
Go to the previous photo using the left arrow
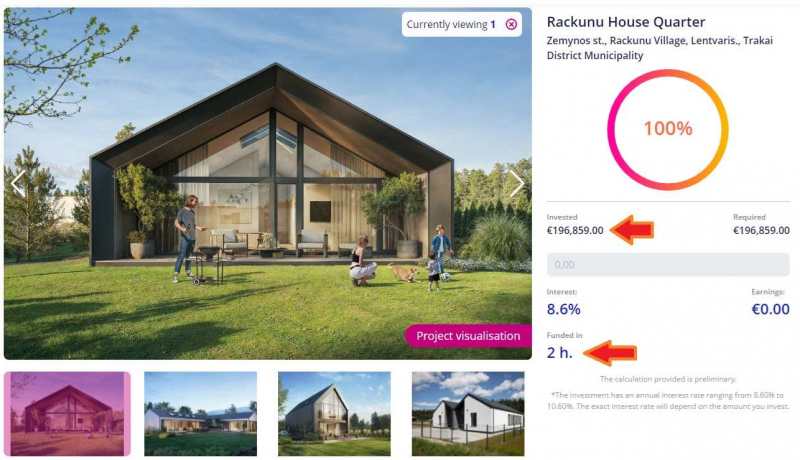pyautogui.click(x=18, y=183)
